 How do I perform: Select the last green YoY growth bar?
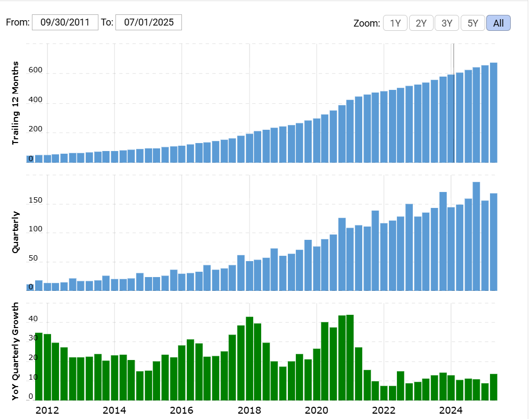(x=493, y=387)
